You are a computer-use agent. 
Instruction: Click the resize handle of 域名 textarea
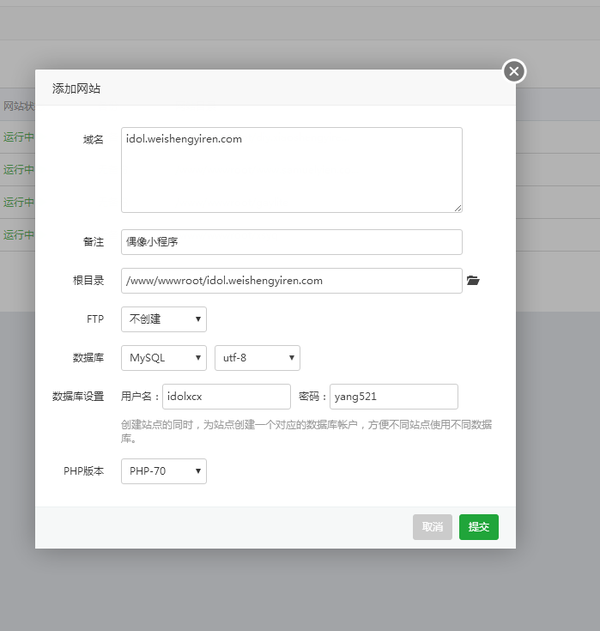pyautogui.click(x=458, y=208)
